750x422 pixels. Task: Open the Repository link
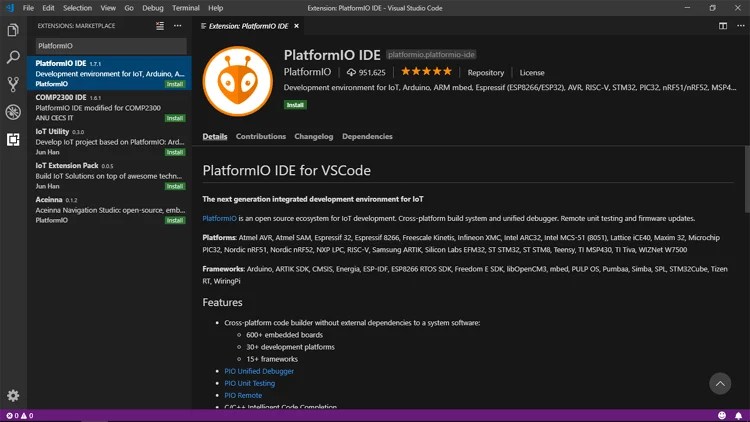(x=485, y=73)
